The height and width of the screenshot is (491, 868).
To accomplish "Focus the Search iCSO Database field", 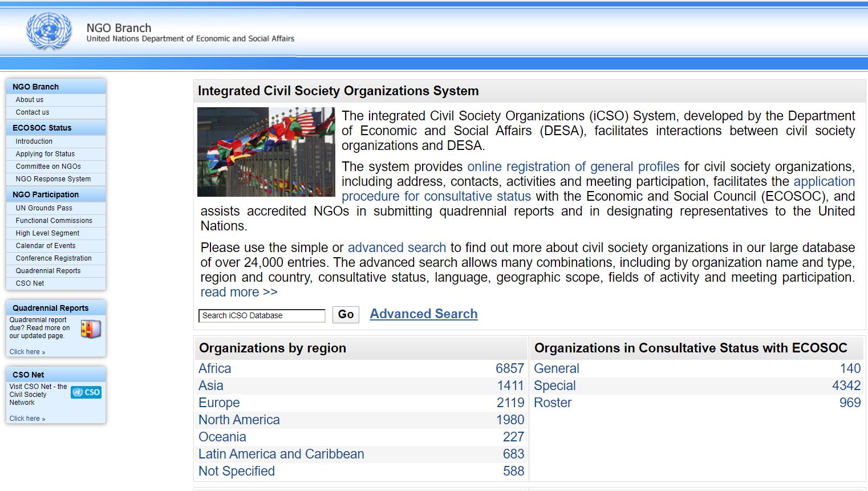I will tap(262, 315).
